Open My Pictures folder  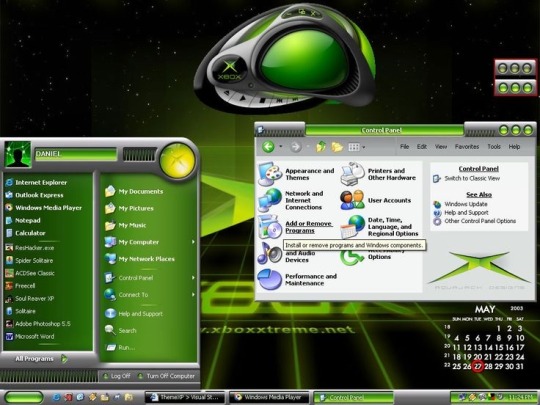129,208
